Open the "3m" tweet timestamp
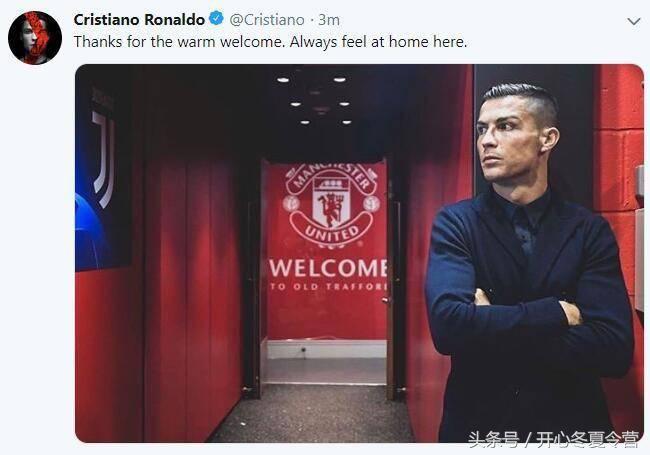650x455 pixels. [329, 19]
